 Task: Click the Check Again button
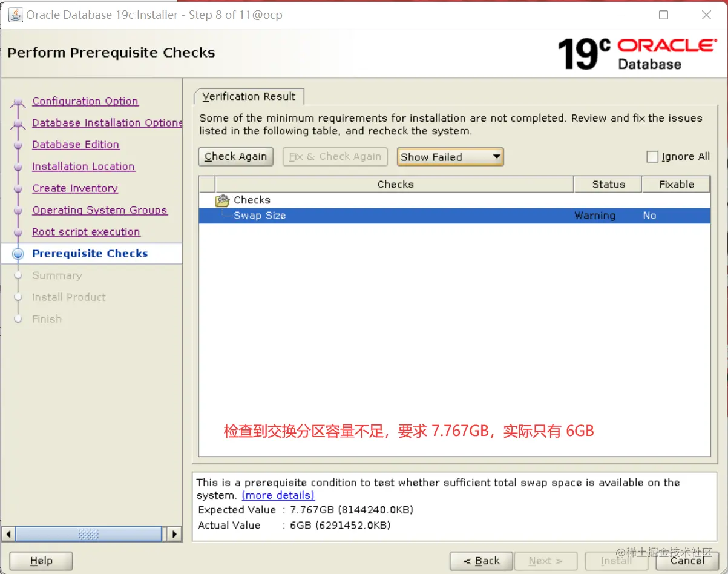[x=236, y=157]
